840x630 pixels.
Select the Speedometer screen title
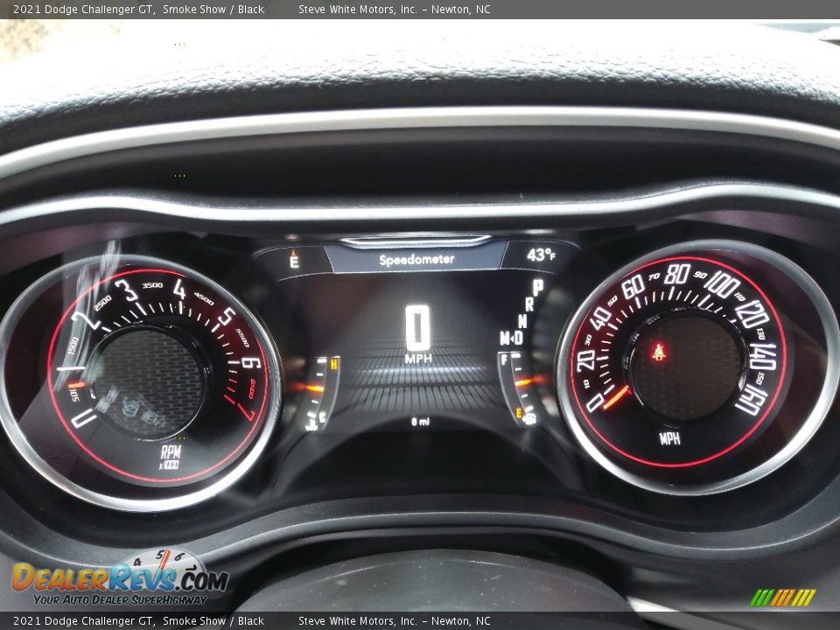pos(416,260)
